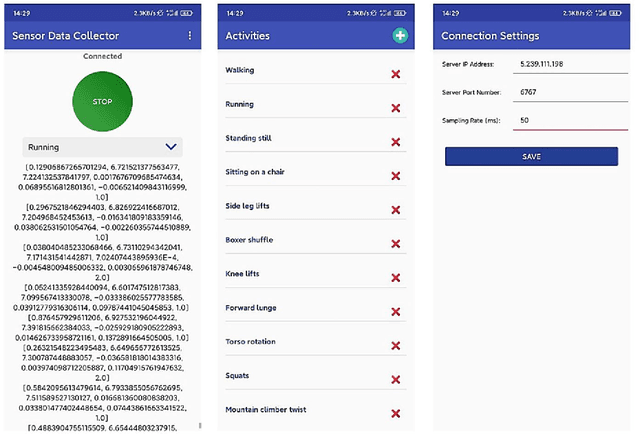The width and height of the screenshot is (640, 434).
Task: Delete the Torso rotation activity
Action: [x=396, y=346]
